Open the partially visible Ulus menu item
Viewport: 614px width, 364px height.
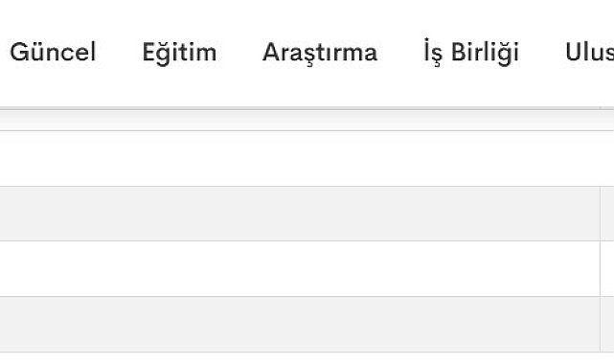coord(589,52)
